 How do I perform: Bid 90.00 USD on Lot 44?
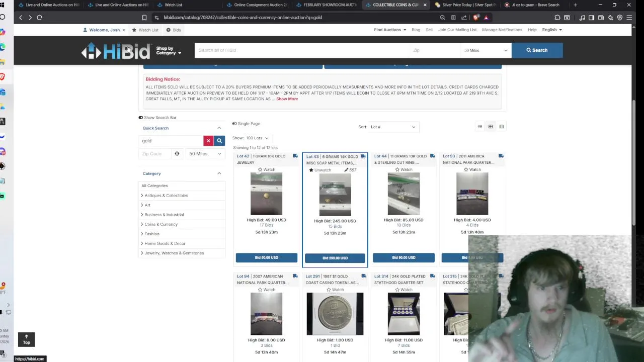[x=404, y=257]
